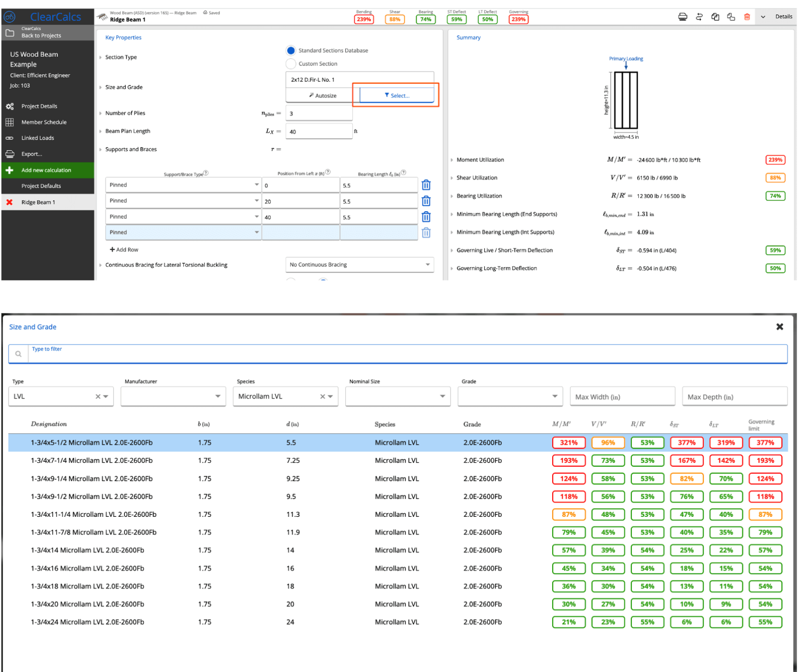Open Member Schedule in sidebar

44,122
